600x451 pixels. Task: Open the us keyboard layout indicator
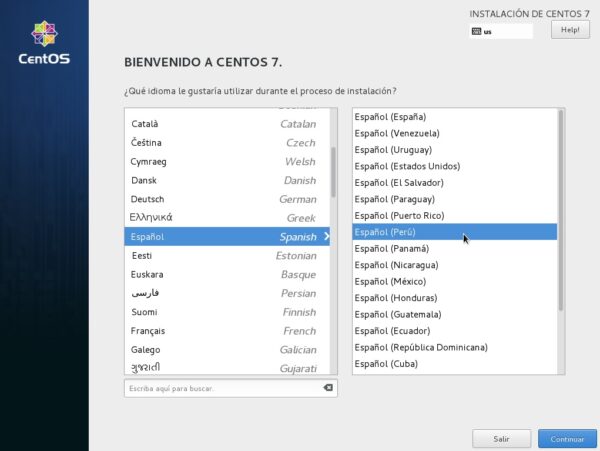(x=500, y=31)
